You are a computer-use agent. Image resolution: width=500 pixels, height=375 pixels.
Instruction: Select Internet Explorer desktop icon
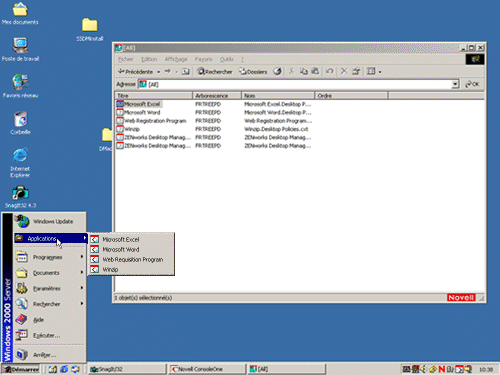coord(20,163)
